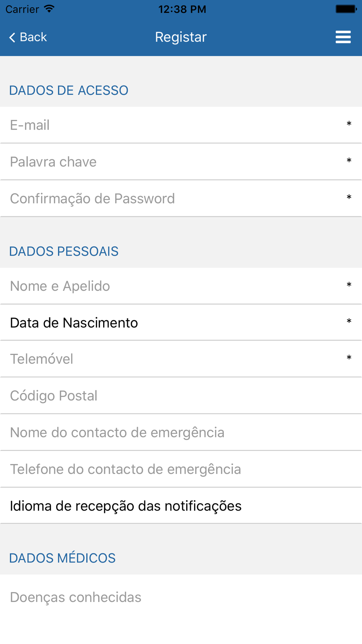Focus Telefone do contacto de emergência field
Viewport: 362px width, 644px height.
tap(181, 469)
